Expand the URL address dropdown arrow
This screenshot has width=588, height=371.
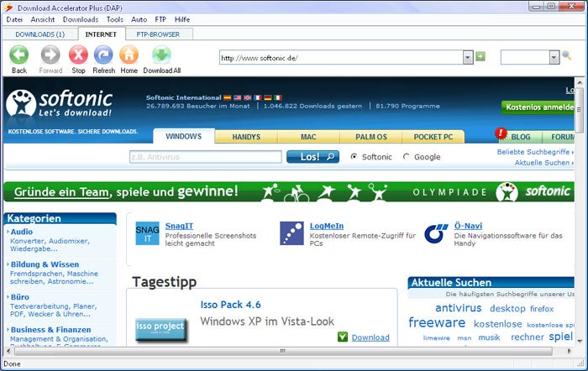[x=468, y=58]
